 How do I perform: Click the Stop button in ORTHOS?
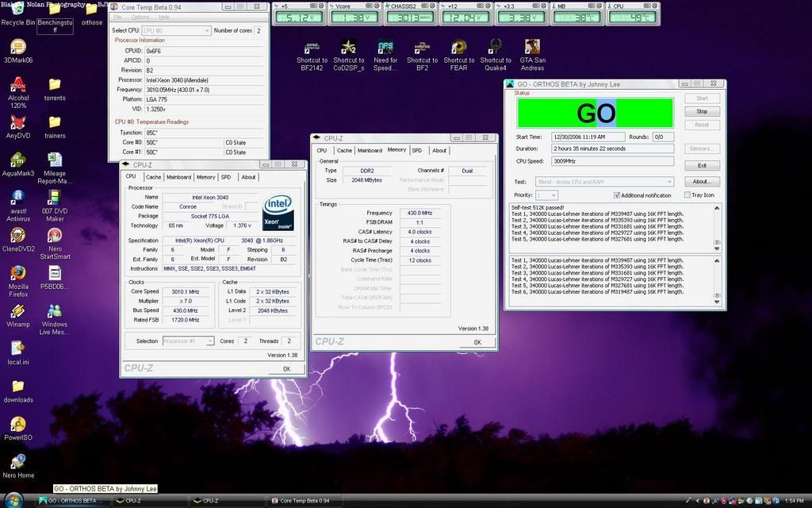coord(703,111)
